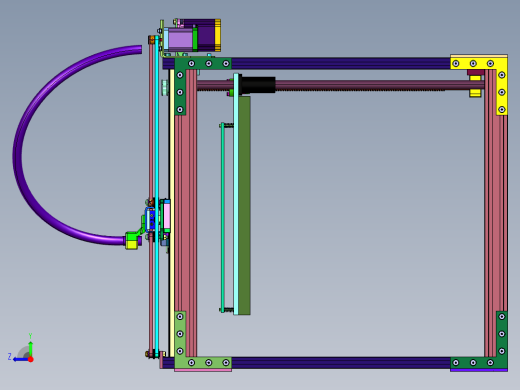Select the bottom dark purple extrusion beam
The width and height of the screenshot is (520, 390).
[x=340, y=362]
